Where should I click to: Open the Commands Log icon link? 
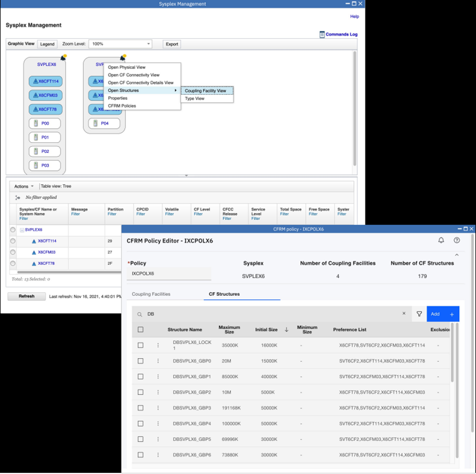click(x=322, y=34)
